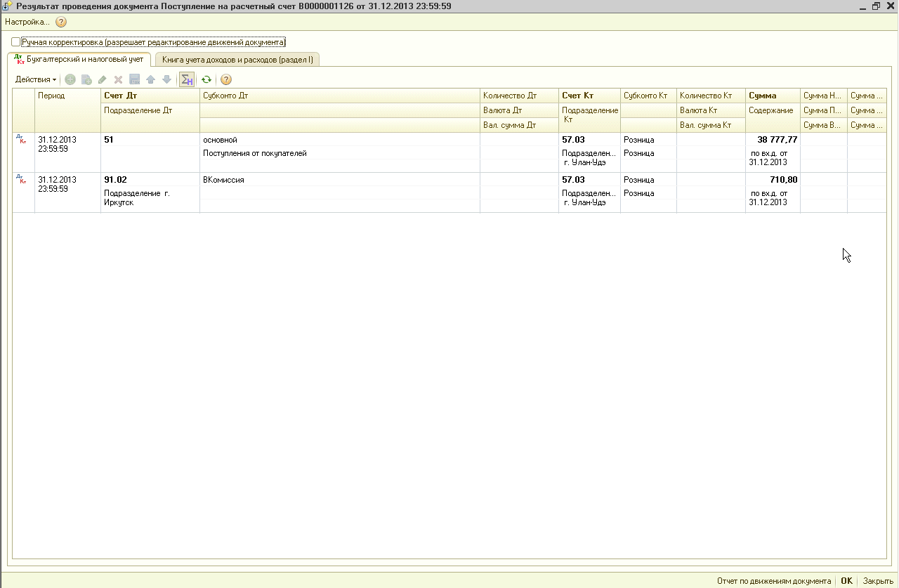
Task: Open the Действия dropdown menu
Action: click(36, 80)
